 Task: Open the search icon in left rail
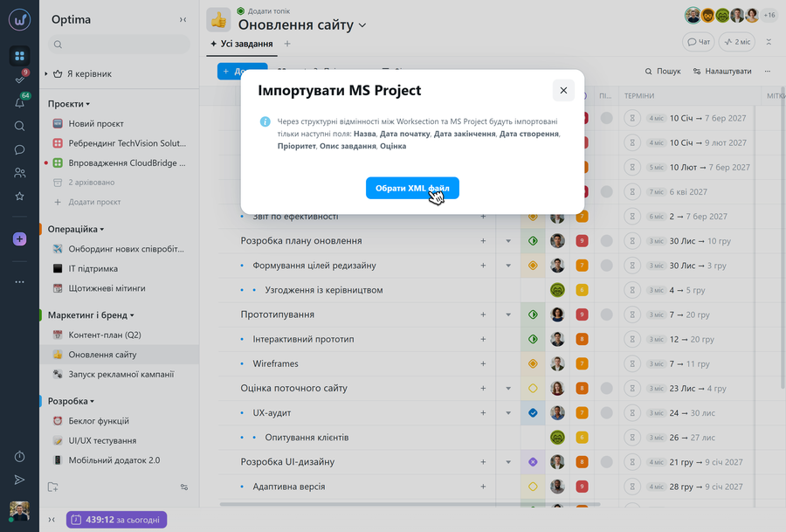19,126
